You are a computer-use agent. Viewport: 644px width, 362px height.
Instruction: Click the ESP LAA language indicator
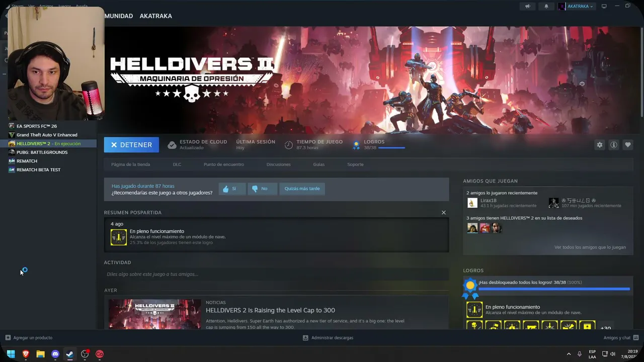coord(592,354)
